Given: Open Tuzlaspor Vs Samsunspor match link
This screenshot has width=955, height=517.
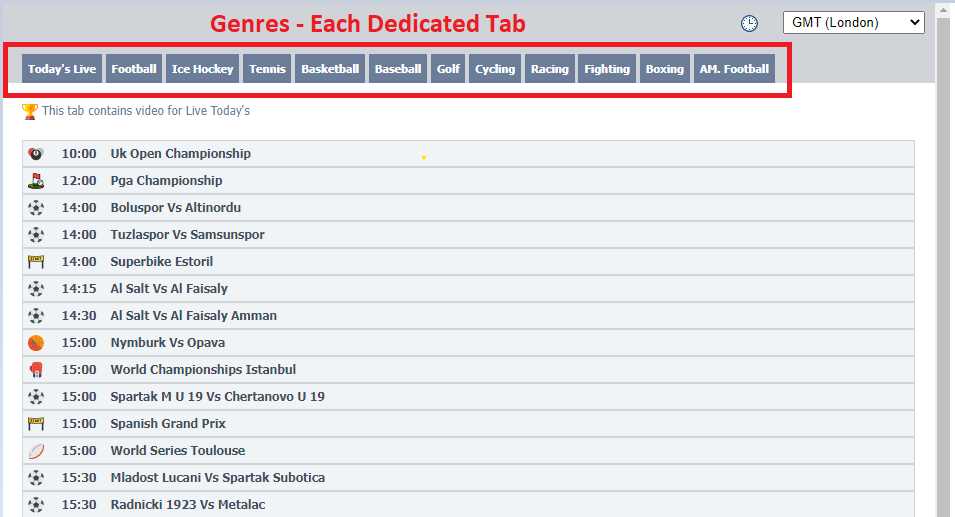Looking at the screenshot, I should [187, 235].
